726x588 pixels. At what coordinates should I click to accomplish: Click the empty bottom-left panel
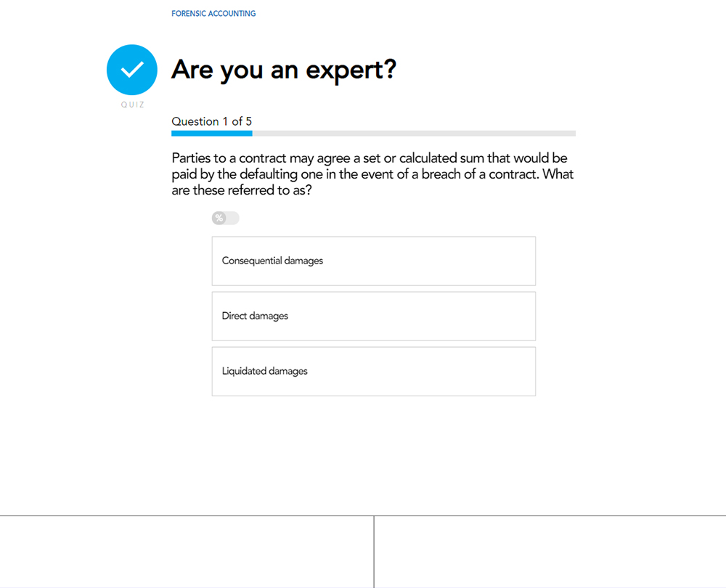coord(187,552)
